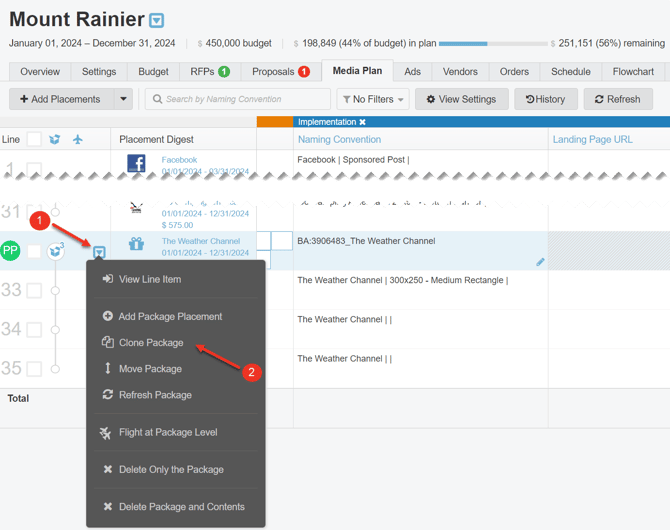This screenshot has width=670, height=530.
Task: Toggle the select-all checkbox in Line header
Action: pos(34,139)
